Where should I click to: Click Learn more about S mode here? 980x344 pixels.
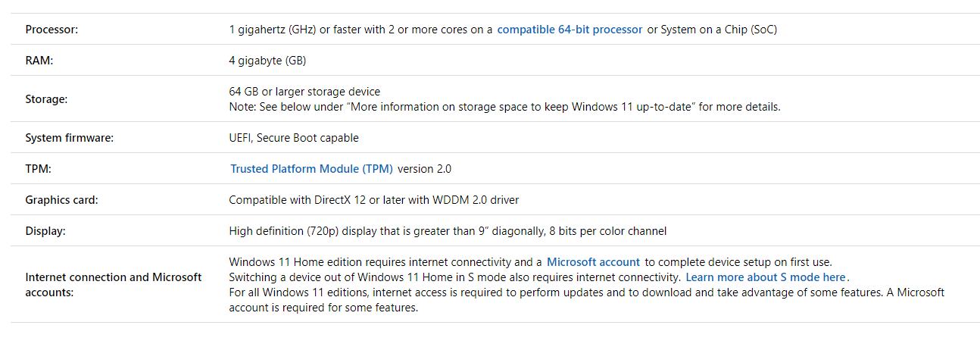click(766, 277)
